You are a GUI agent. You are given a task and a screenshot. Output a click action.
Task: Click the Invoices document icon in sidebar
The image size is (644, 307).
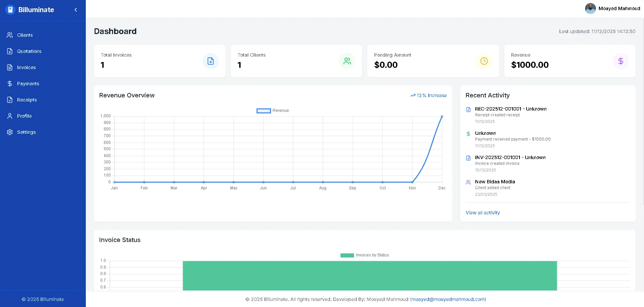(10, 67)
